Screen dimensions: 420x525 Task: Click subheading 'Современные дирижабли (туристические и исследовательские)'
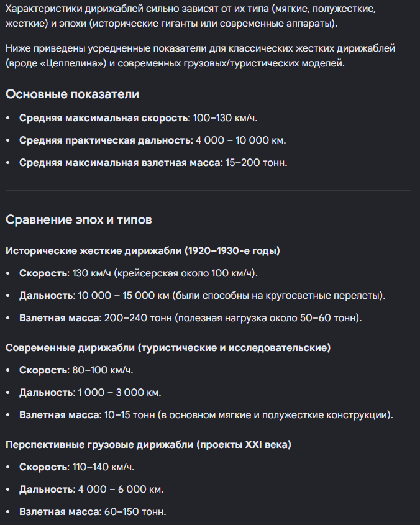[x=168, y=348]
